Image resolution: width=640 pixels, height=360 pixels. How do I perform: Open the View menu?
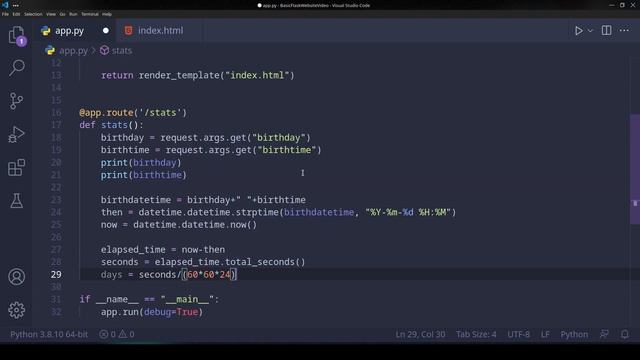tap(51, 14)
